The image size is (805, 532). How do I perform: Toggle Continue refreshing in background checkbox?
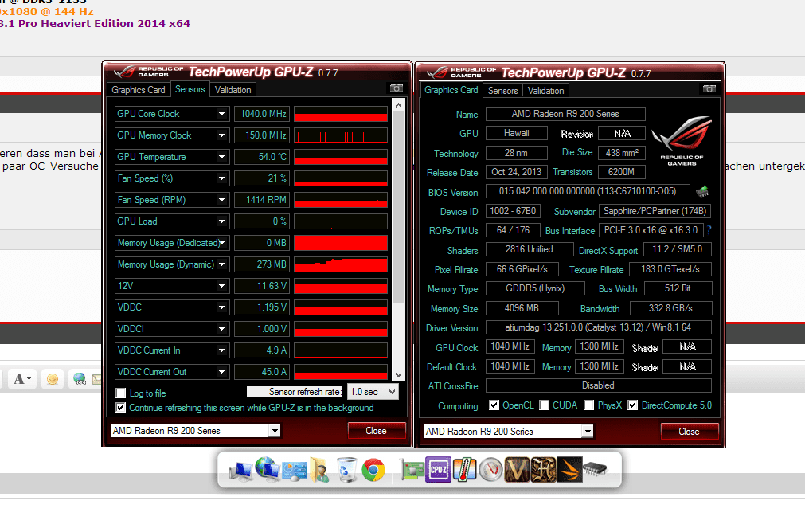click(x=121, y=408)
